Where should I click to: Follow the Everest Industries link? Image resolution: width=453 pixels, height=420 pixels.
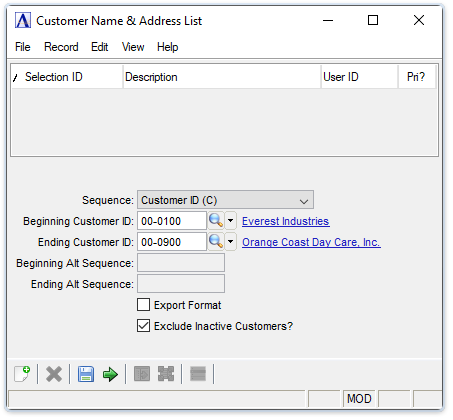coord(286,221)
